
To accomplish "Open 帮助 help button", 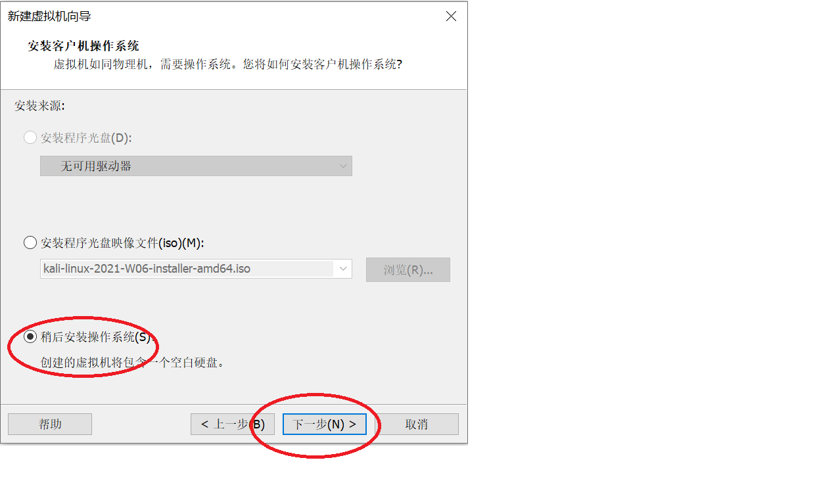I will 50,424.
